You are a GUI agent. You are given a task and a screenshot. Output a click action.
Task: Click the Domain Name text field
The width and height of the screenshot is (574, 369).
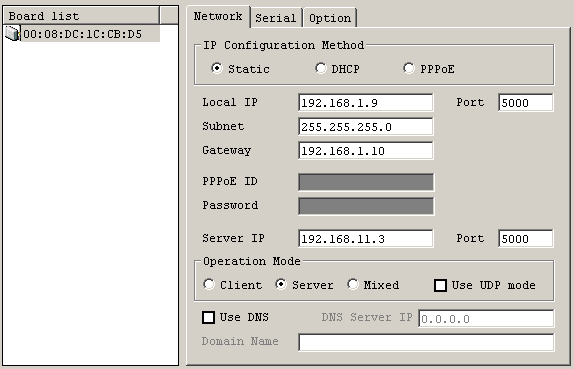tap(426, 343)
